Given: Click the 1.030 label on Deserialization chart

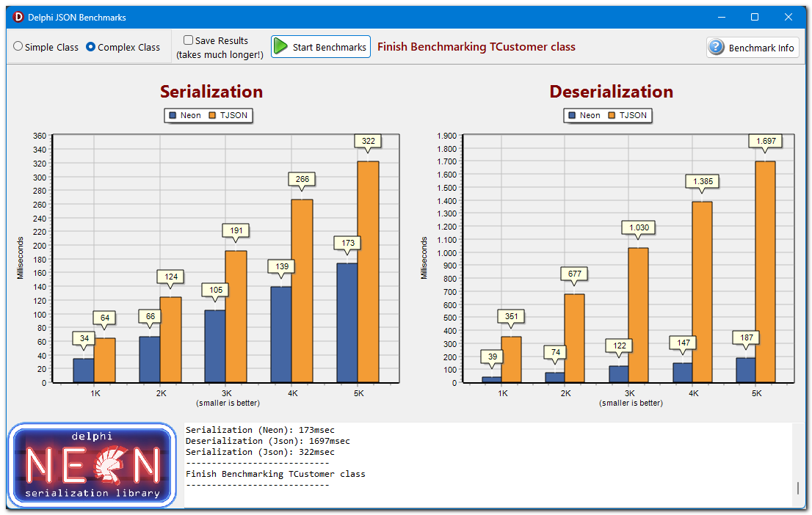Looking at the screenshot, I should coord(639,227).
